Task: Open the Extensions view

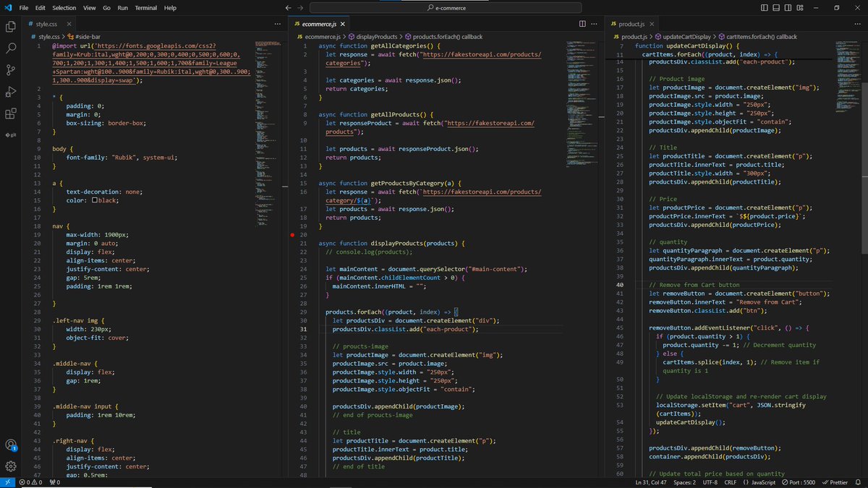Action: click(11, 114)
